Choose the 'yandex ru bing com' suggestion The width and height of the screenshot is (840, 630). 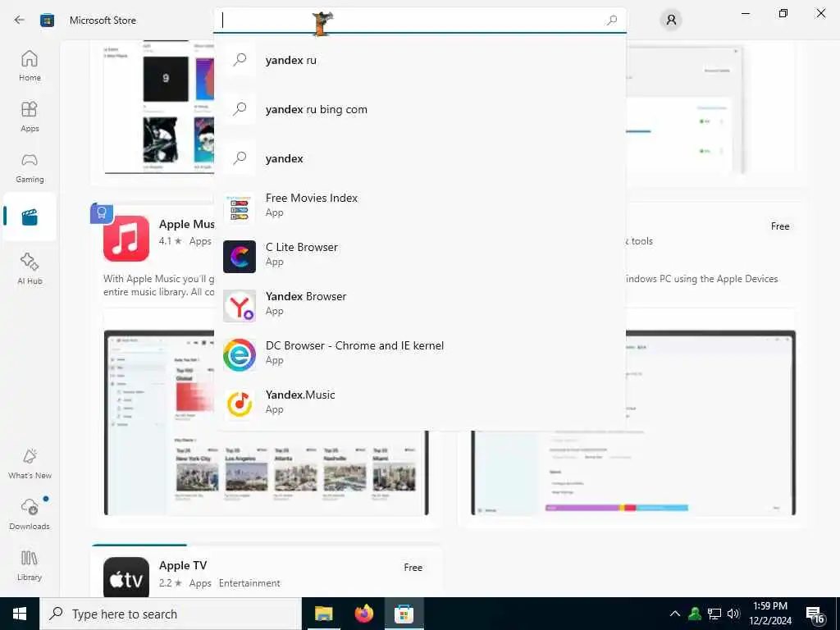[x=420, y=109]
